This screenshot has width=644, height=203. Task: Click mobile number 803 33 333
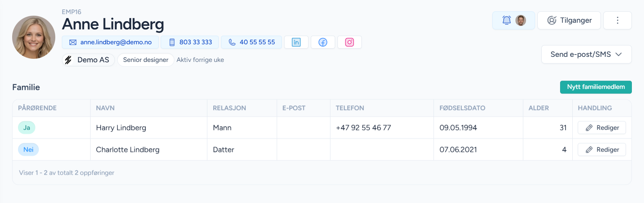[x=190, y=42]
